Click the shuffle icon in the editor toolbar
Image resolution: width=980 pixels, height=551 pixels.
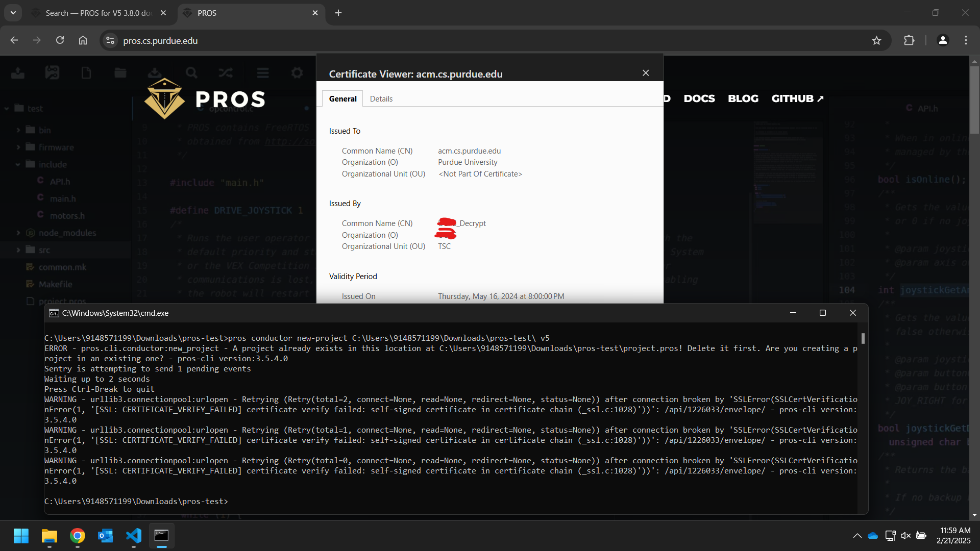tap(225, 72)
